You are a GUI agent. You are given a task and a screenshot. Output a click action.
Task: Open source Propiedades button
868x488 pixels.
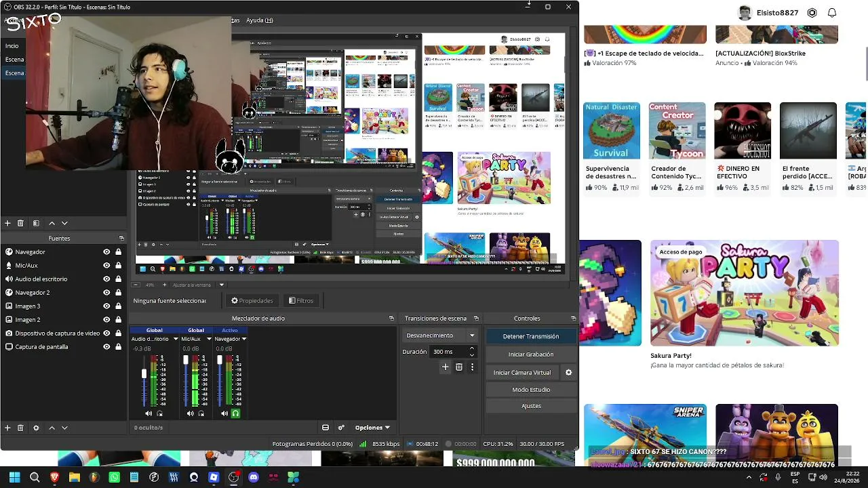252,301
